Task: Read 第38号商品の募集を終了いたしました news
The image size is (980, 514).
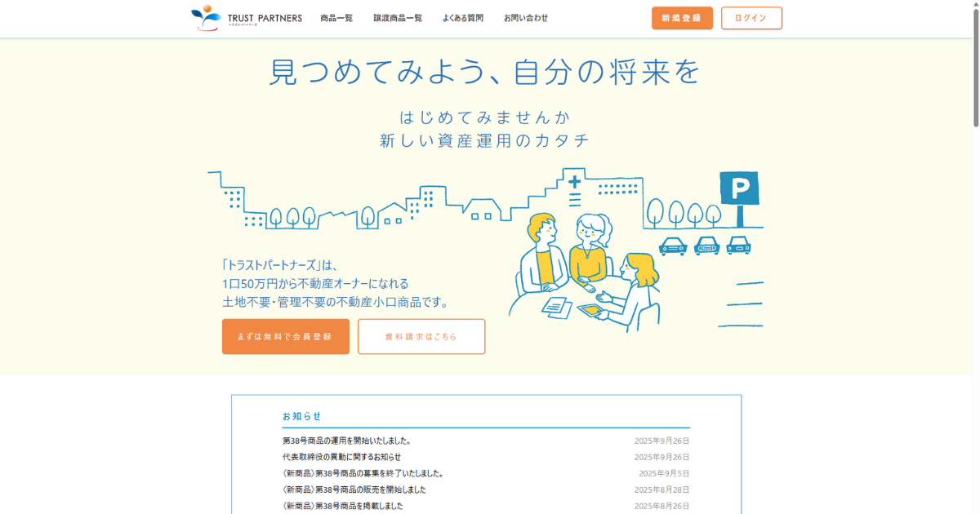Action: 363,473
